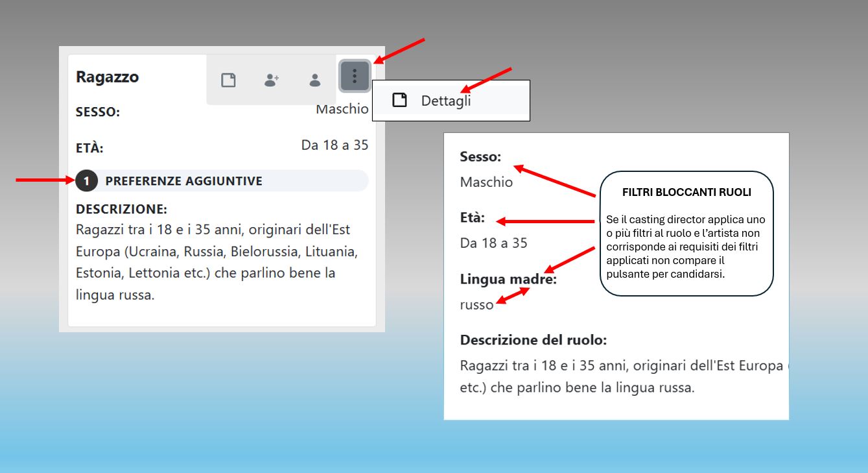This screenshot has width=868, height=473.
Task: Click the Sesso: label in the details panel
Action: [x=480, y=156]
